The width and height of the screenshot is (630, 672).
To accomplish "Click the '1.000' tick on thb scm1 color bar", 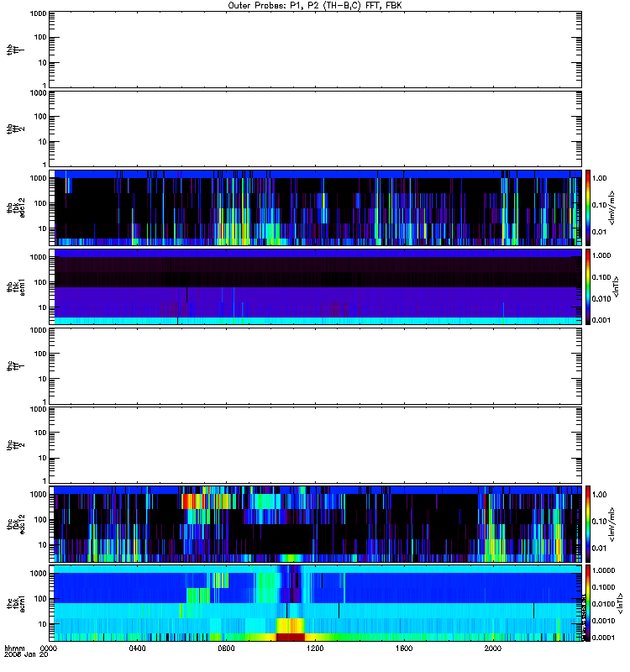I will (601, 255).
